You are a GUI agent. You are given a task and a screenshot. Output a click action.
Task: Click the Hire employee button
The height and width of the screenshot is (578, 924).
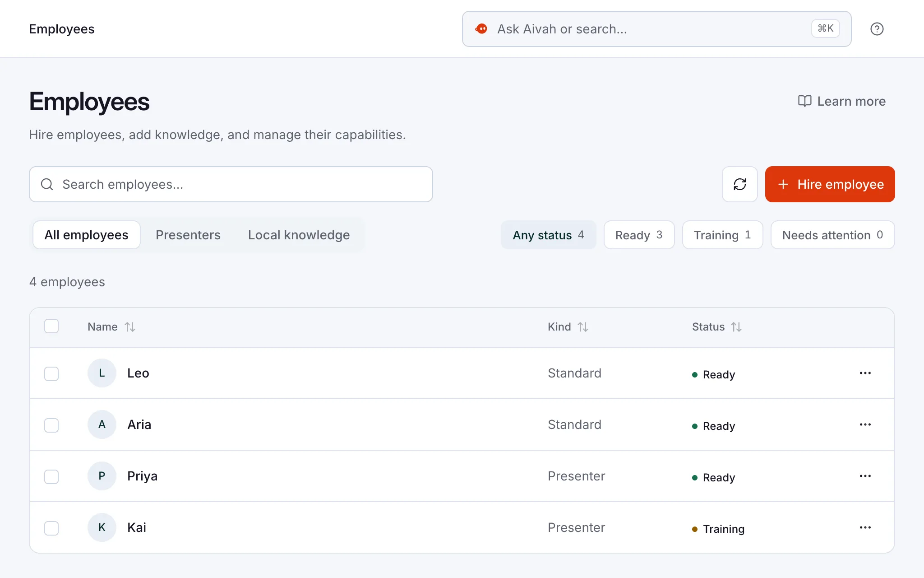point(830,184)
